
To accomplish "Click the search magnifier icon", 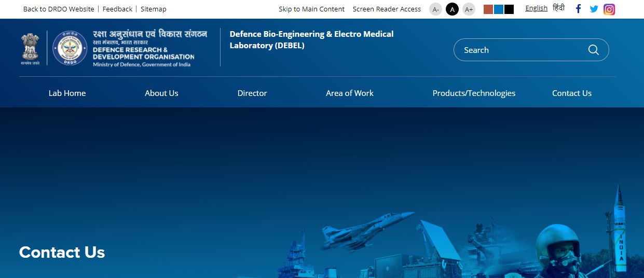I will (593, 50).
